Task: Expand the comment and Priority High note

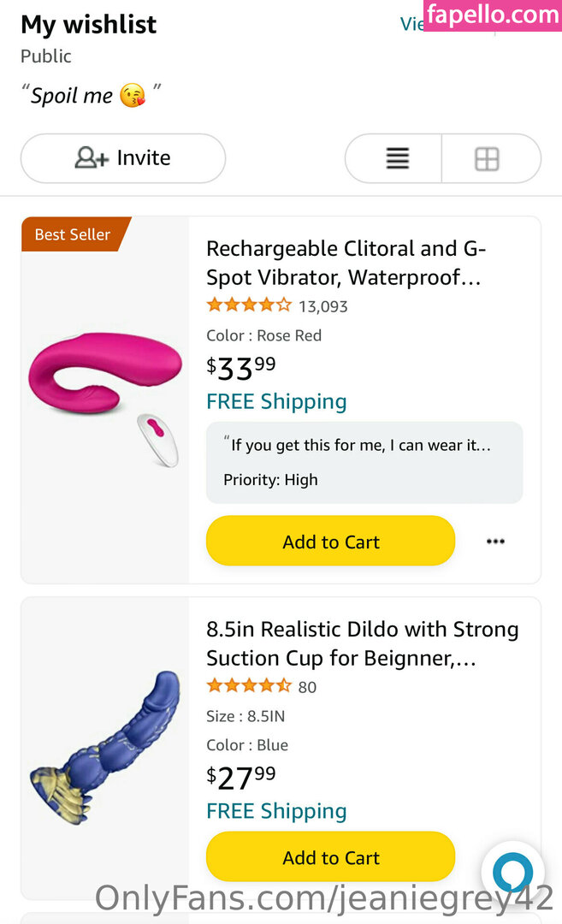Action: coord(364,462)
